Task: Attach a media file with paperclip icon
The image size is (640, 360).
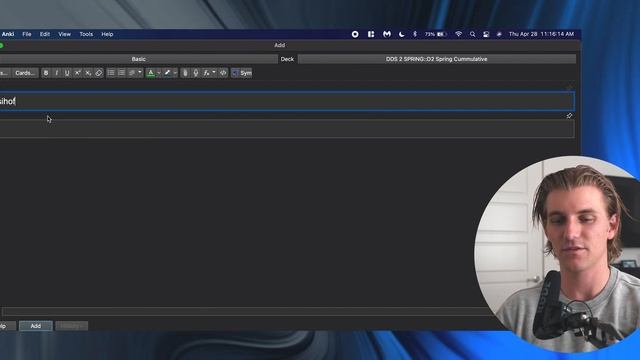Action: pos(185,73)
